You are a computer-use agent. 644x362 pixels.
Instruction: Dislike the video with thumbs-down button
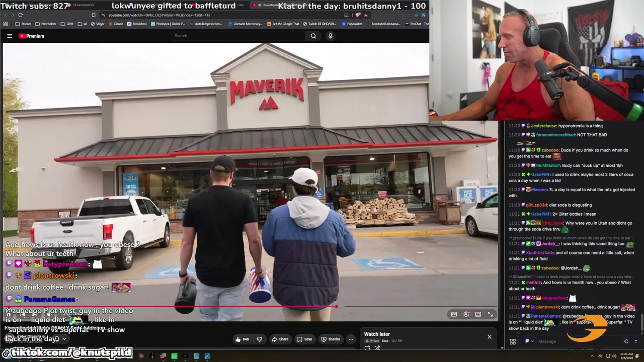click(x=260, y=339)
